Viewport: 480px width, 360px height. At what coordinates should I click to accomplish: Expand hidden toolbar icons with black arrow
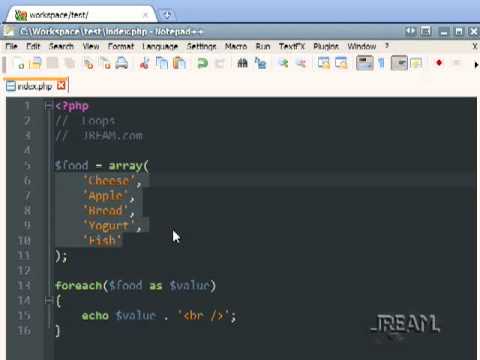[476, 65]
